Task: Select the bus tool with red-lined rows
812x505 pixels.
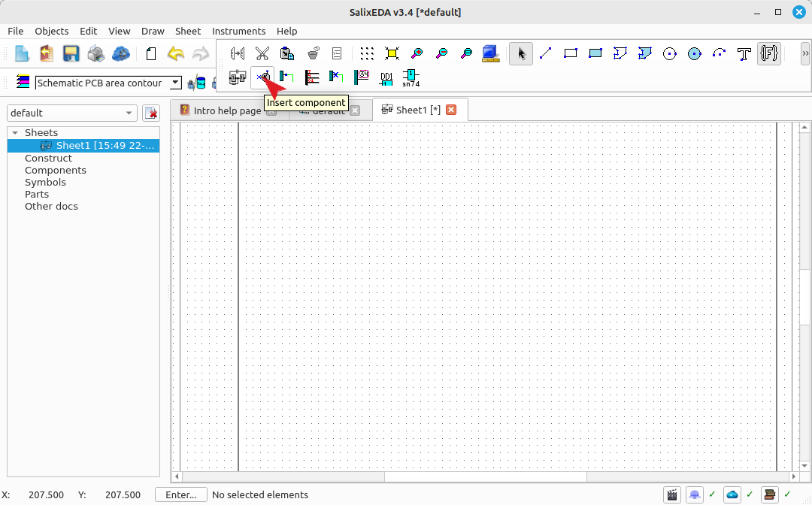Action: pos(312,77)
